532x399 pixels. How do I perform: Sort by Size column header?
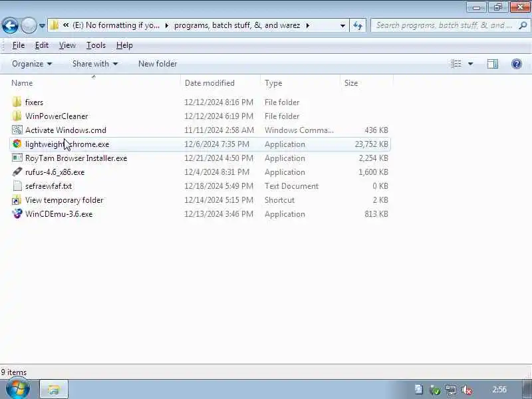(x=351, y=83)
